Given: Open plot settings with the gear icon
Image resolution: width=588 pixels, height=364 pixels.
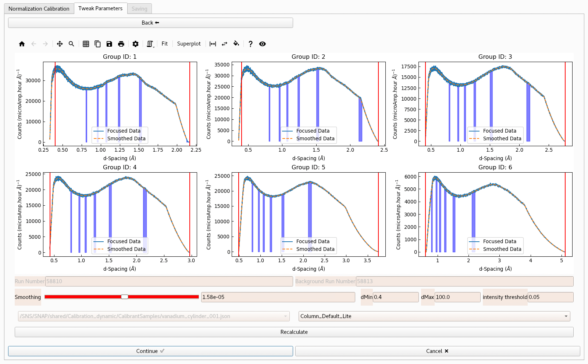Looking at the screenshot, I should (x=135, y=44).
